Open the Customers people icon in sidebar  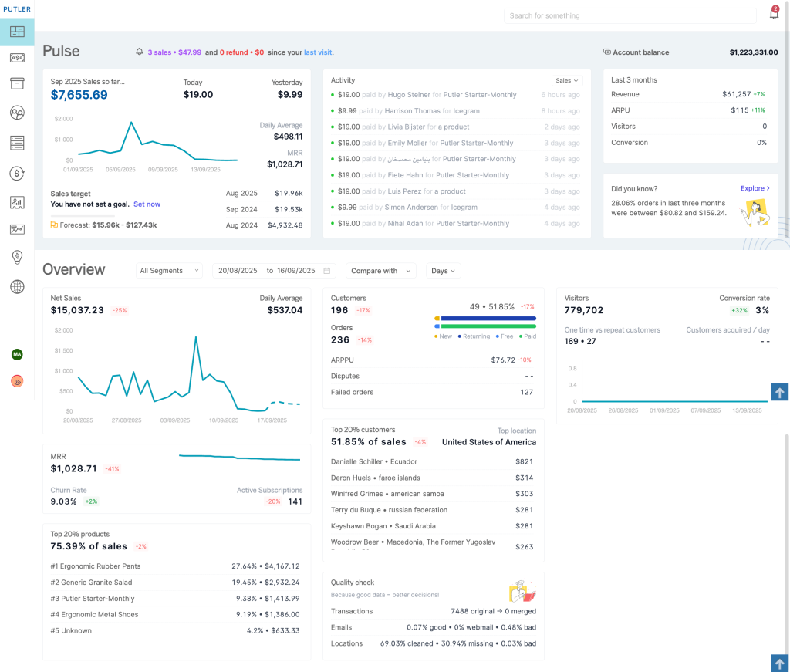pos(17,113)
